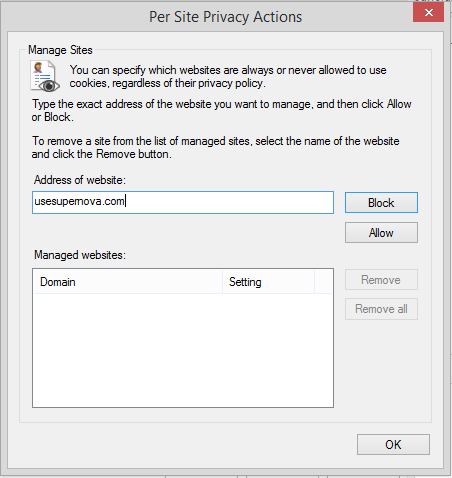452x478 pixels.
Task: Click the divider between Domain and Setting headers
Action: (222, 282)
